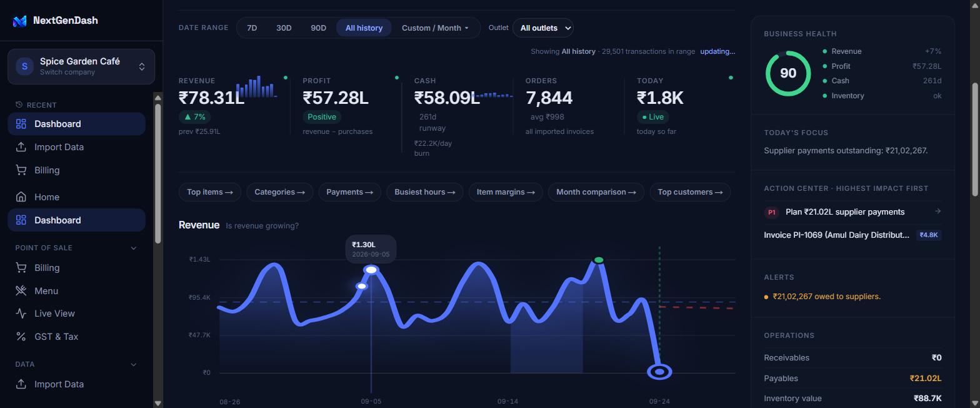Open Home in the sidebar
This screenshot has height=408, width=980.
[76, 197]
